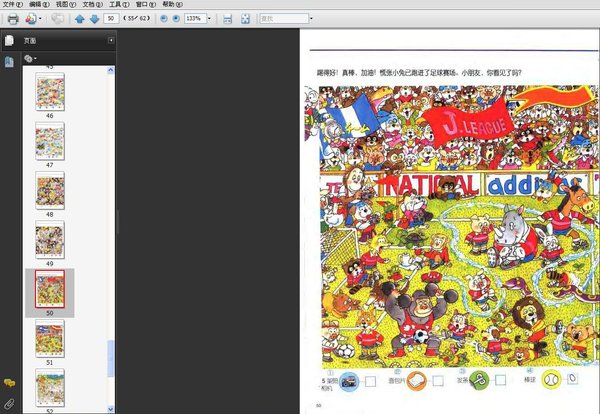The width and height of the screenshot is (600, 414).
Task: Open the 文件 (File) menu
Action: click(x=13, y=4)
